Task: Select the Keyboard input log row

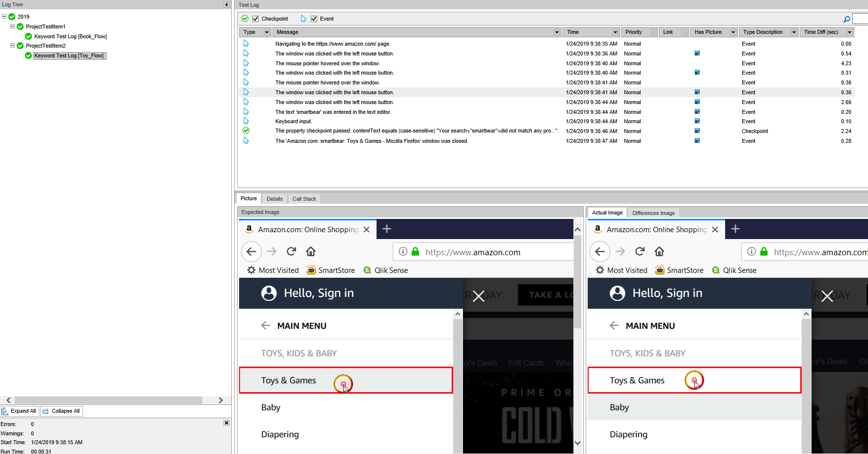Action: (546, 121)
